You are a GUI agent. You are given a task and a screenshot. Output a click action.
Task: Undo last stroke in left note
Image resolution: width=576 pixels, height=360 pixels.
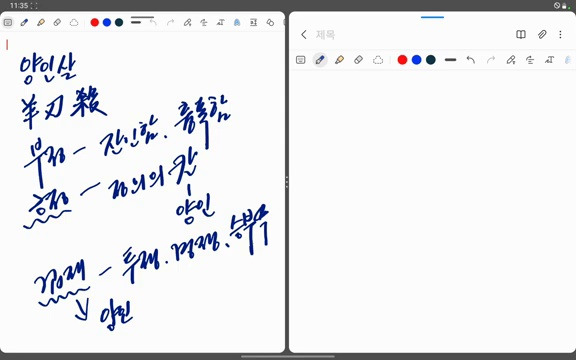click(x=153, y=22)
